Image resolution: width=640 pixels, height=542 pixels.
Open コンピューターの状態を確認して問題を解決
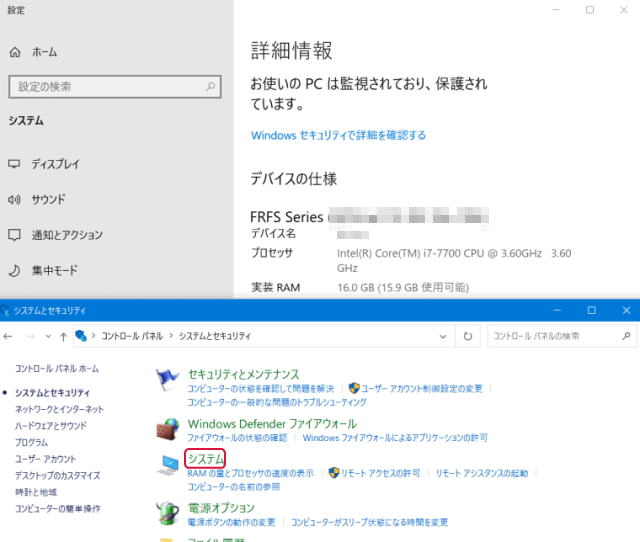[260, 389]
